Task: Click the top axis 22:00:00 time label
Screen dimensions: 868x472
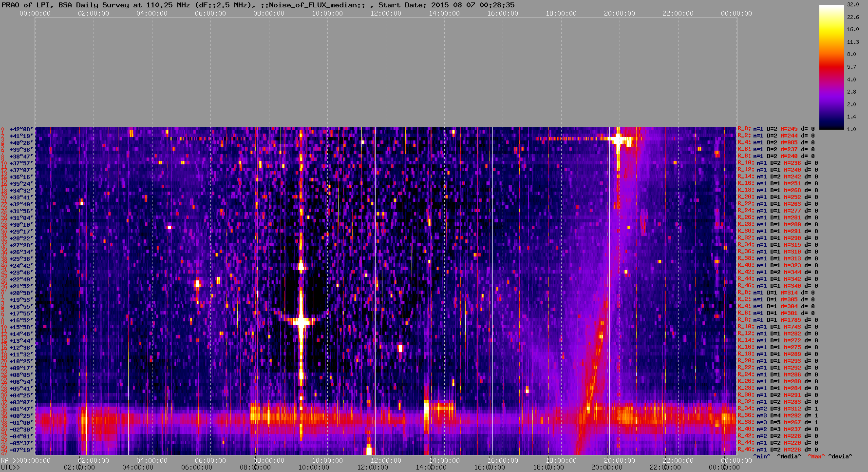Action: tap(678, 13)
